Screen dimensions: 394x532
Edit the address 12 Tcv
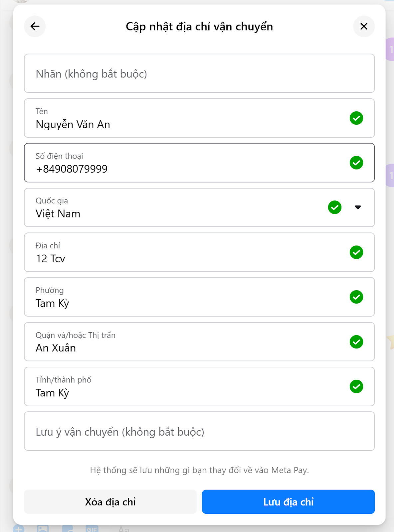click(199, 252)
